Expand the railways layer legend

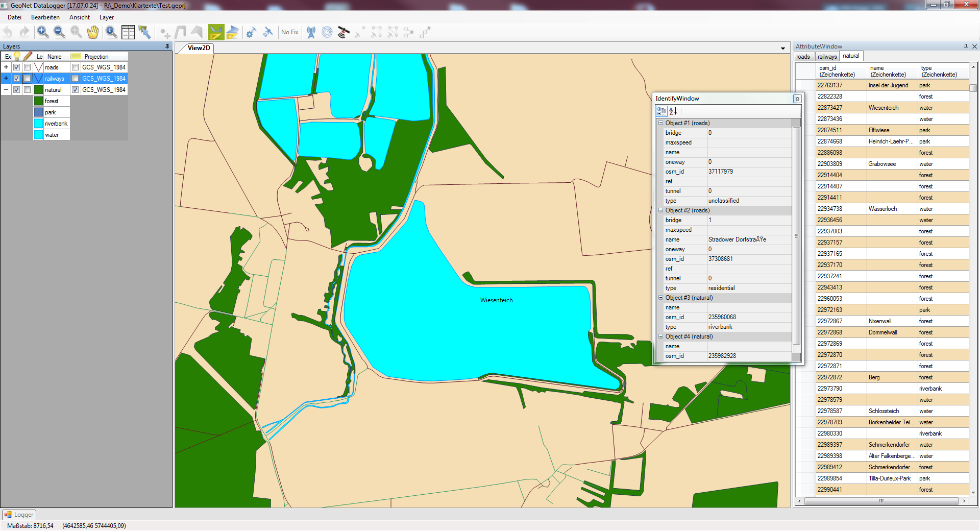(x=6, y=79)
